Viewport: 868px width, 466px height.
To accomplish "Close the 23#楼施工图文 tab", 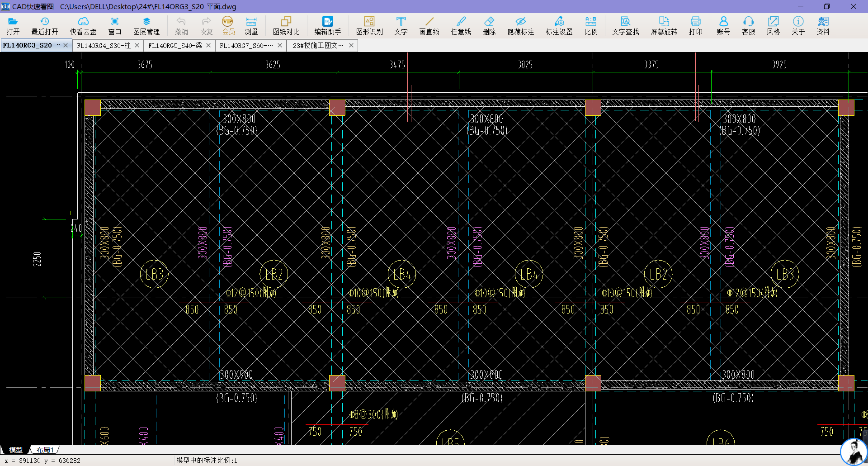I will pyautogui.click(x=351, y=45).
